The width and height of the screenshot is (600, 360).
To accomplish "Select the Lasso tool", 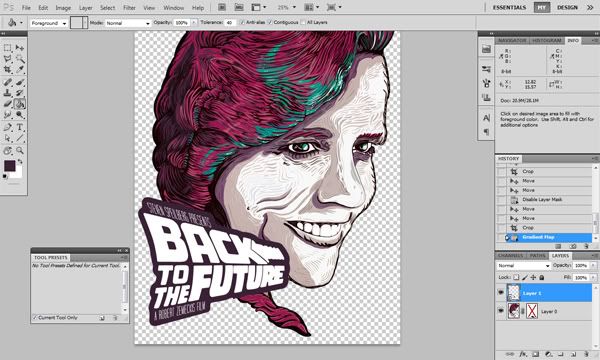I will coord(8,59).
